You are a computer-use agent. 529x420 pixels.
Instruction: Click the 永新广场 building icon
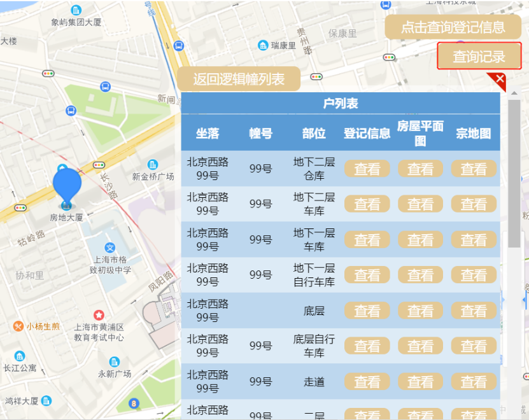tap(115, 362)
